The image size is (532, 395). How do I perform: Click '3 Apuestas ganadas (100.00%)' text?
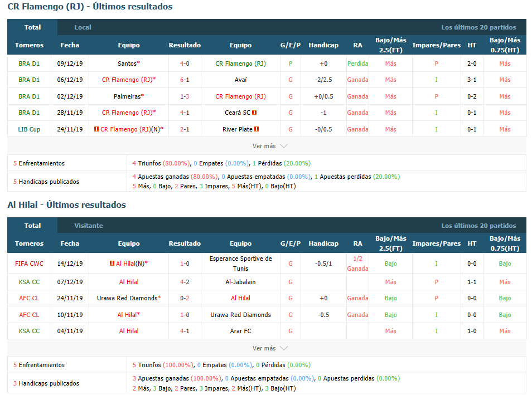pos(177,378)
